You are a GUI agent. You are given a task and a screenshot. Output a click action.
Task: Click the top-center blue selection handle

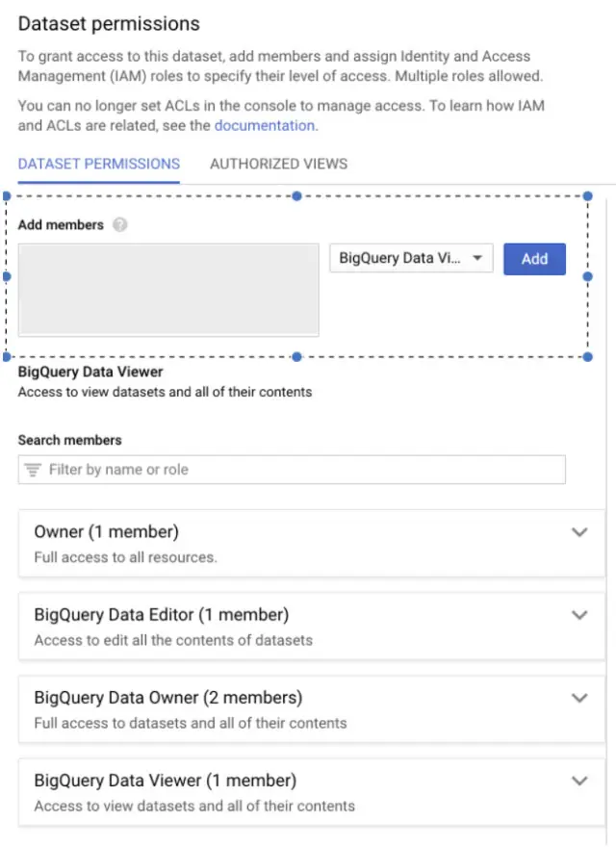click(296, 196)
